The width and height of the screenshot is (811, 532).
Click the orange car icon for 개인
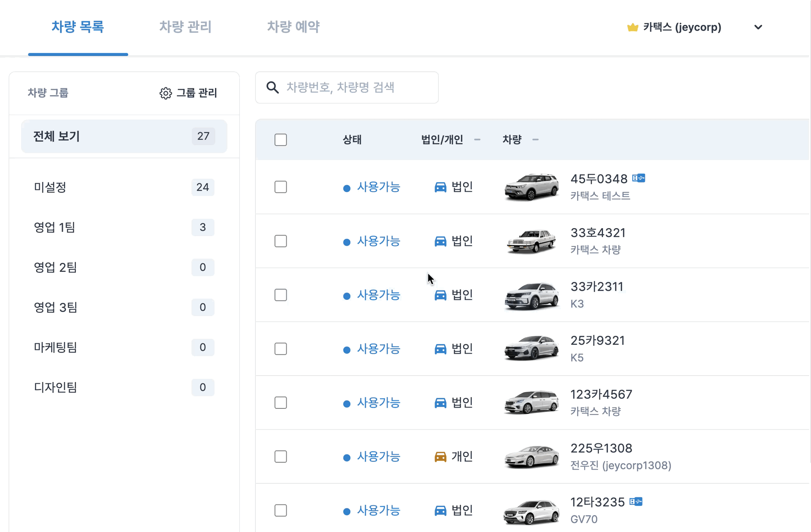[440, 457]
